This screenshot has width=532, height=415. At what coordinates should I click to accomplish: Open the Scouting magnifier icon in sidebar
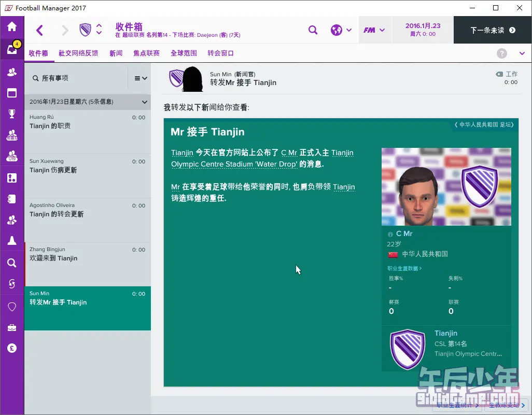(12, 262)
